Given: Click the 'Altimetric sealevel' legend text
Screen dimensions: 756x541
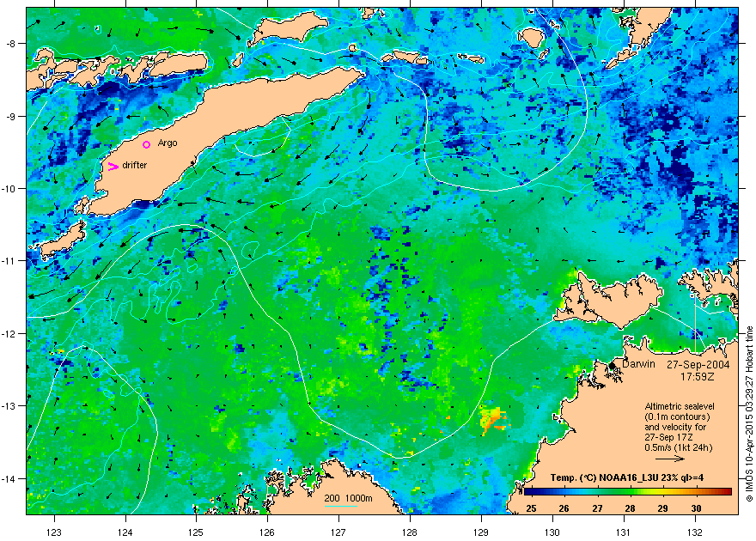Looking at the screenshot, I should click(680, 406).
